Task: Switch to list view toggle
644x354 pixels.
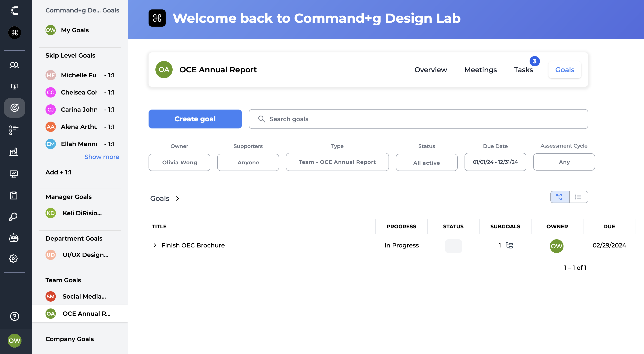Action: click(578, 197)
